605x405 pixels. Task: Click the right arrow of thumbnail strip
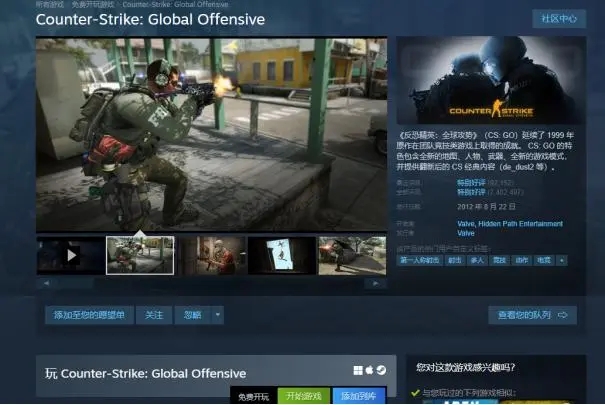[x=375, y=283]
